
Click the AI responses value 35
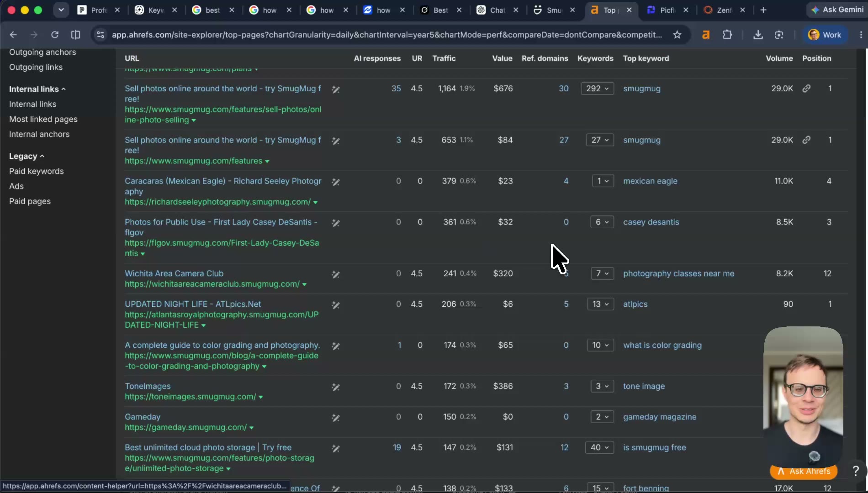tap(396, 89)
